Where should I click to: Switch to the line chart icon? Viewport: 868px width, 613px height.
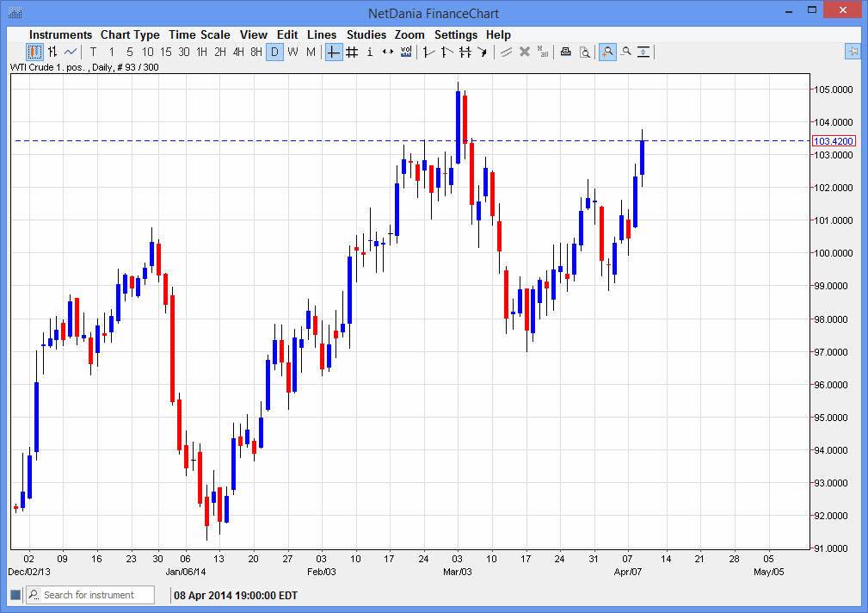(71, 52)
